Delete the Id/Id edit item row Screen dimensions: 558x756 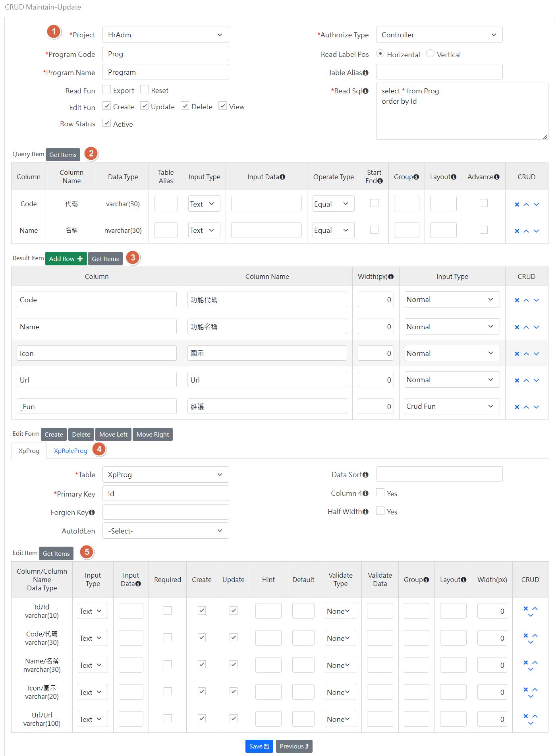click(x=525, y=608)
